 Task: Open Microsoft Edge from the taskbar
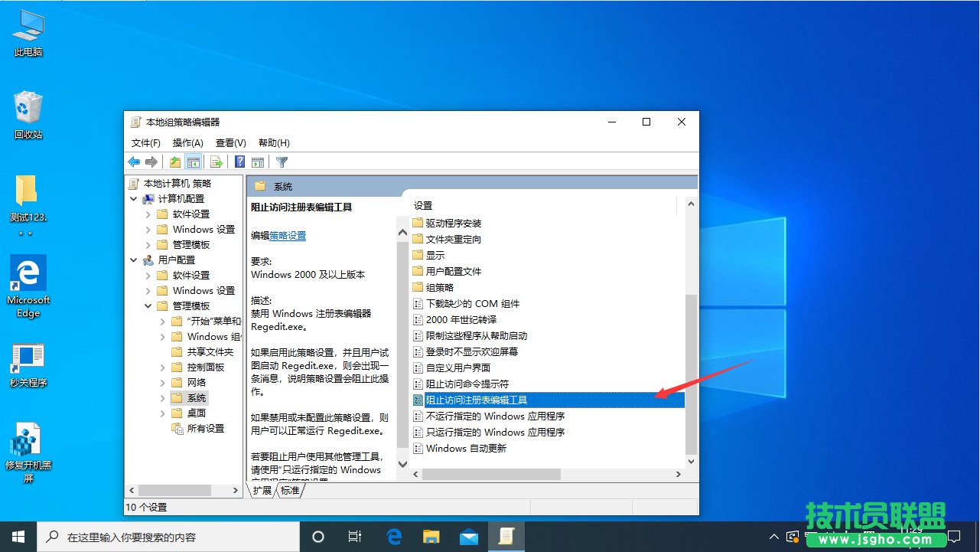[x=393, y=536]
